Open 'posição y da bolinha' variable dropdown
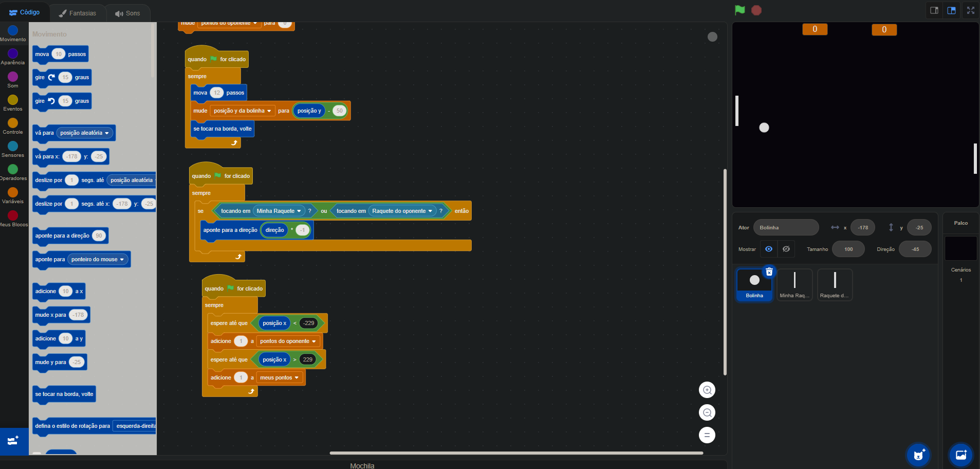 pyautogui.click(x=243, y=111)
